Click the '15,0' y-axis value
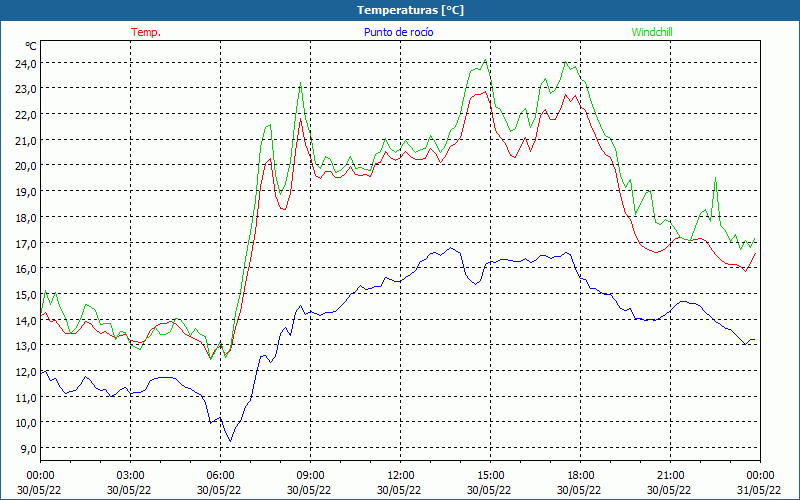The width and height of the screenshot is (800, 500). [x=26, y=294]
